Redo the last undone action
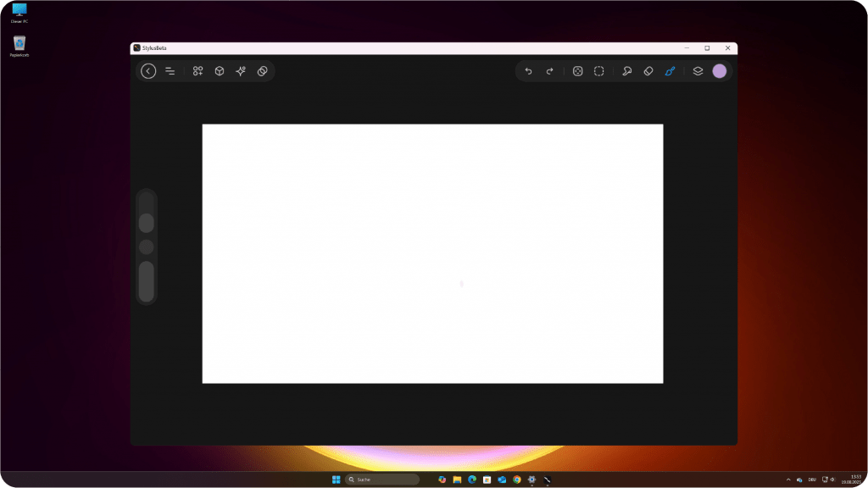868x488 pixels. pyautogui.click(x=549, y=71)
